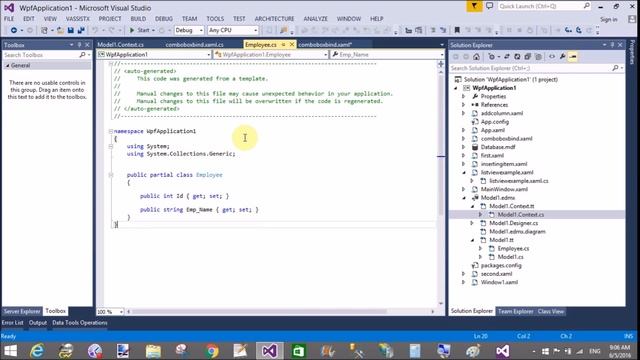Click the Navigate Backward toolbar icon
Viewport: 640px width, 360px height.
pos(13,30)
